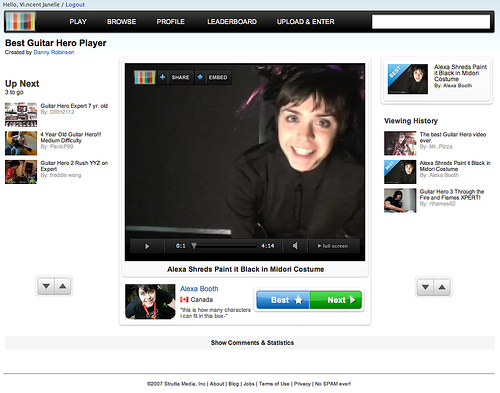Open the PROFILE menu item
The height and width of the screenshot is (393, 500).
[x=171, y=22]
